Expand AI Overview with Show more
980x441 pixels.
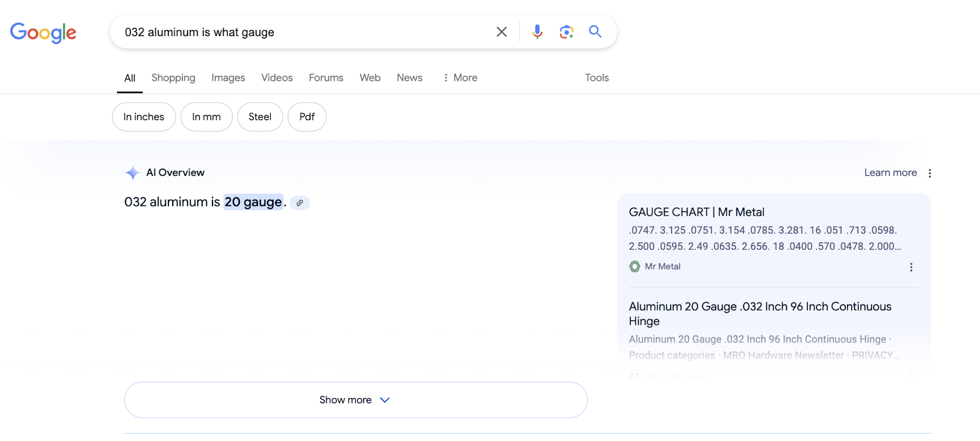(355, 400)
